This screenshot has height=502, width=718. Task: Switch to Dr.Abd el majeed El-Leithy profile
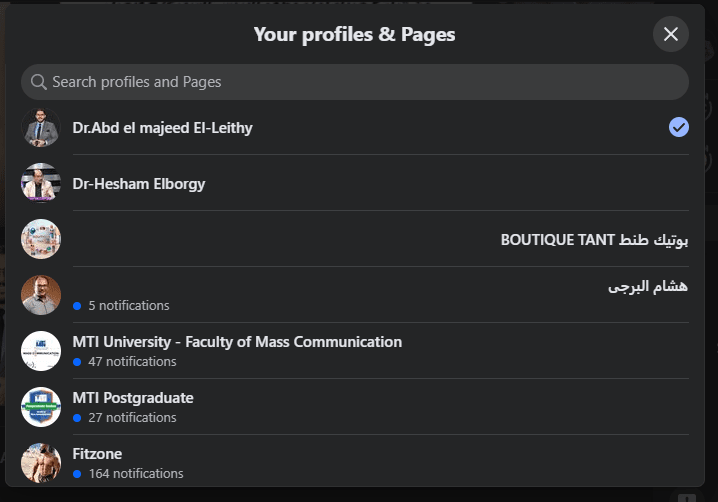[162, 128]
